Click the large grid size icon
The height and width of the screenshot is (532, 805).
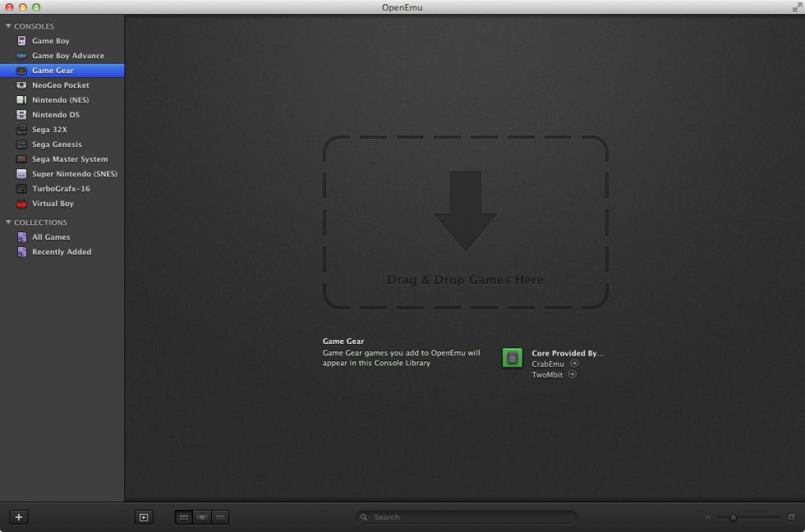pos(791,517)
